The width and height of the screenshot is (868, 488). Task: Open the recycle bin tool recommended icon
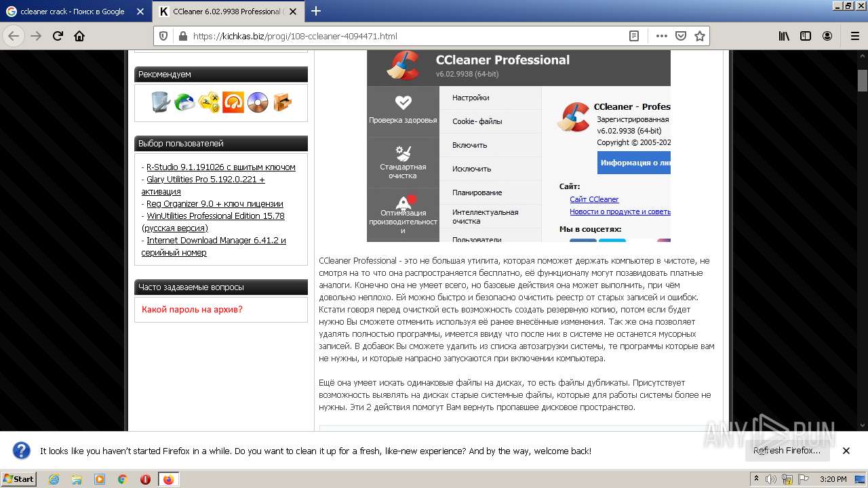point(161,102)
